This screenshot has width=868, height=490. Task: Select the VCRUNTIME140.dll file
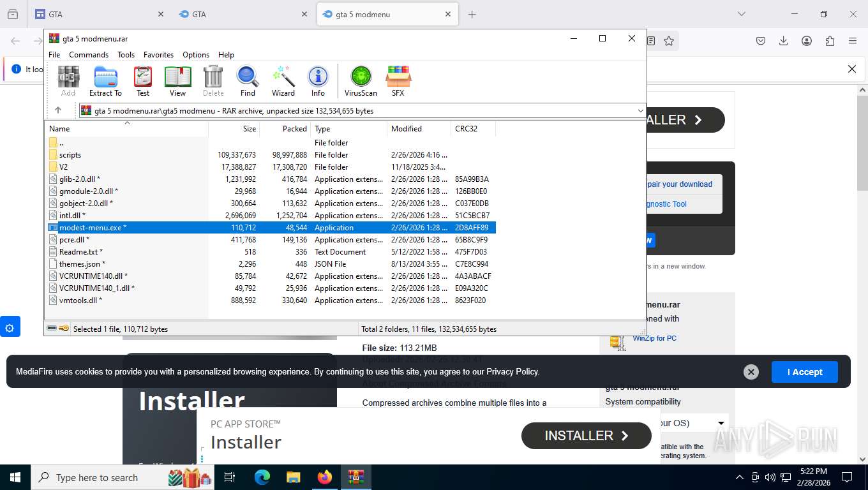(x=271, y=276)
